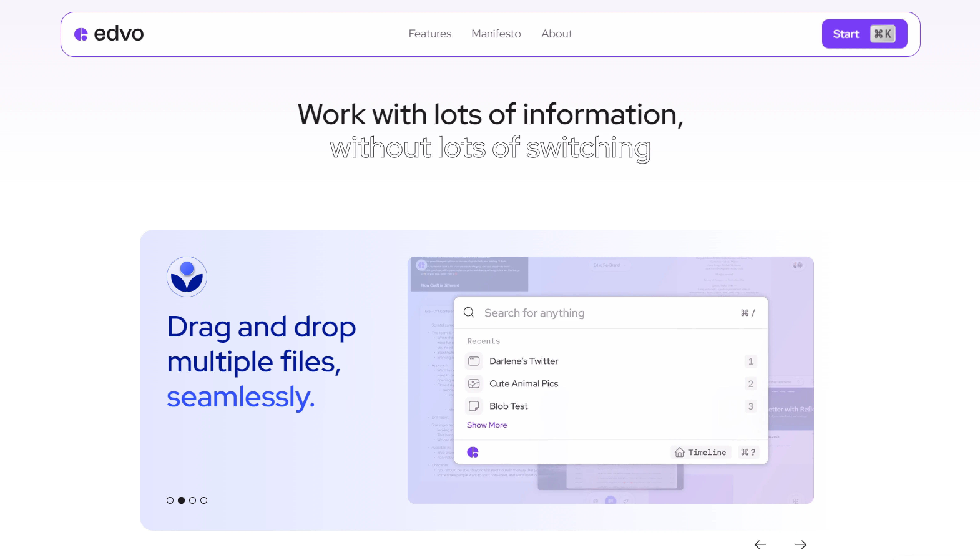Click the search magnifier icon

pyautogui.click(x=469, y=312)
